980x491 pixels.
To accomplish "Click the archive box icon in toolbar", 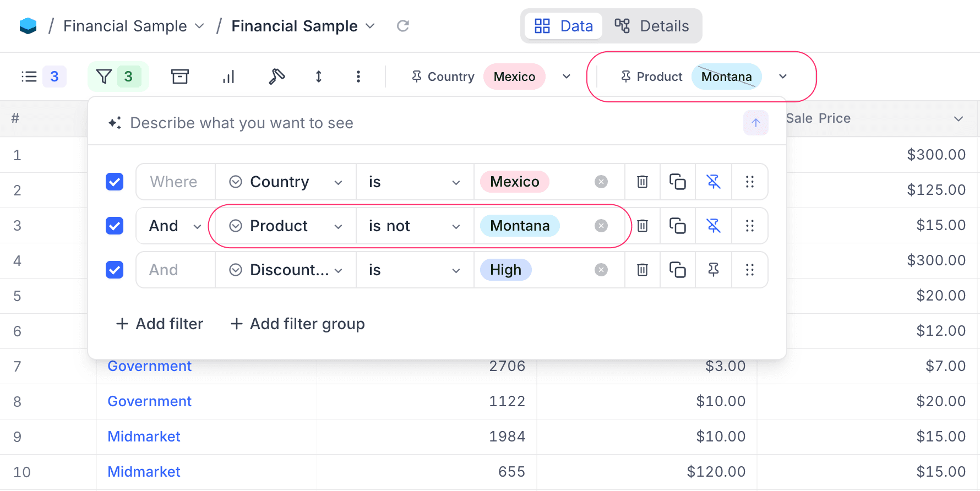I will (179, 77).
